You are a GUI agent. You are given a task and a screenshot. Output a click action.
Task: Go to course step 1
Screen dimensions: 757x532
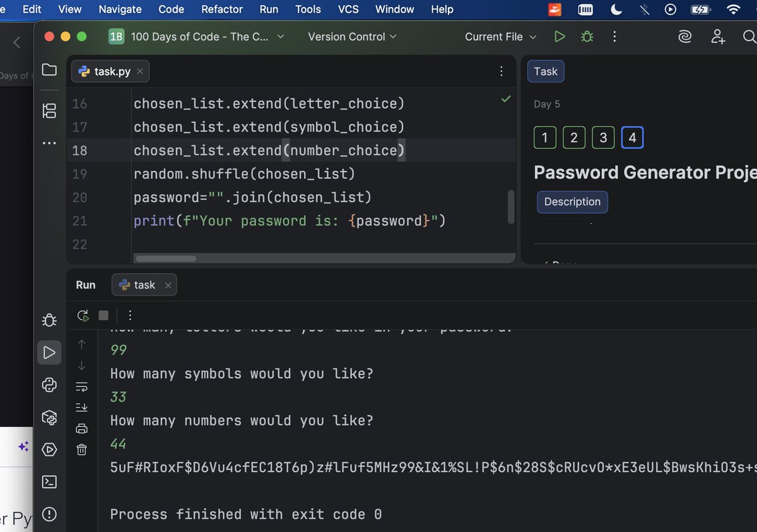[x=544, y=137]
